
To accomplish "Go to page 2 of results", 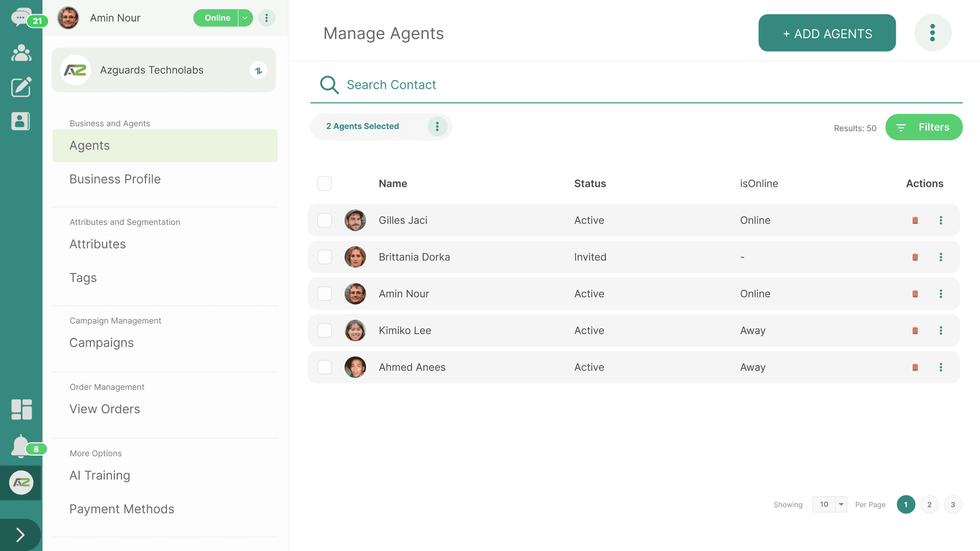I will 929,505.
